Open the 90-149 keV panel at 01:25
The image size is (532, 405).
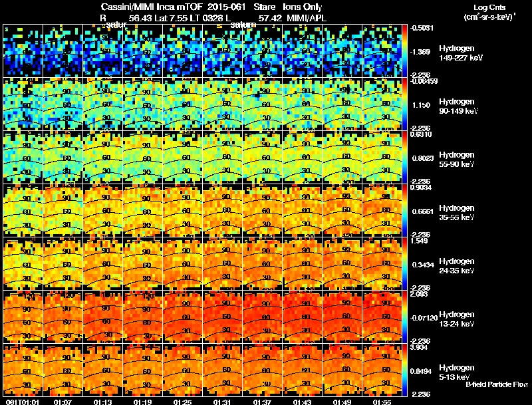[182, 104]
